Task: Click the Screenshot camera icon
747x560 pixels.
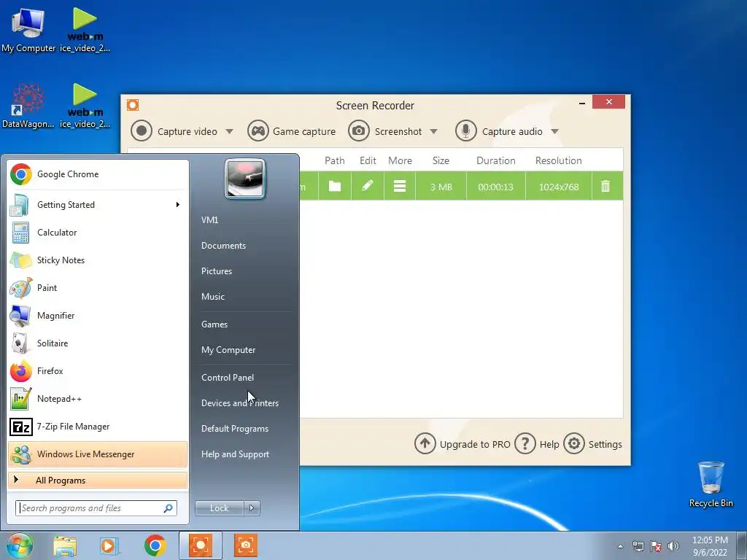Action: coord(359,131)
